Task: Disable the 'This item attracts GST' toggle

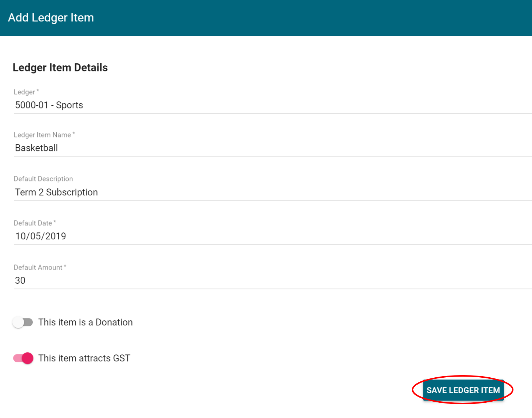Action: [23, 358]
